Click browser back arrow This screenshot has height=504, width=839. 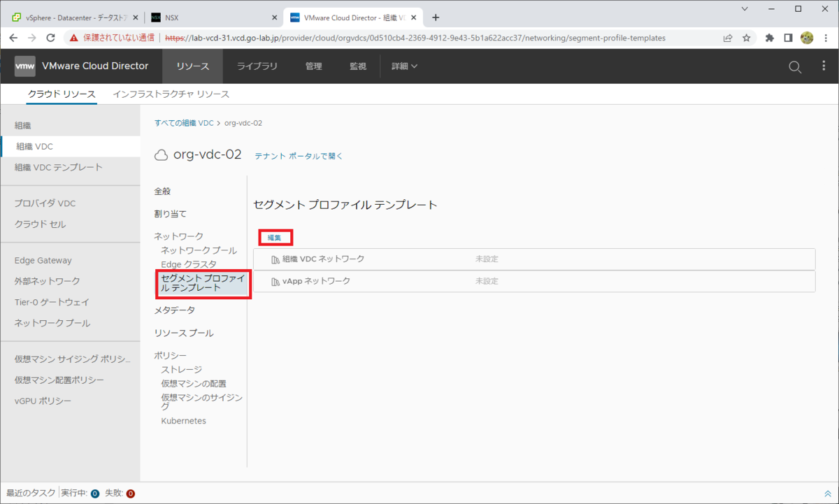[x=13, y=38]
